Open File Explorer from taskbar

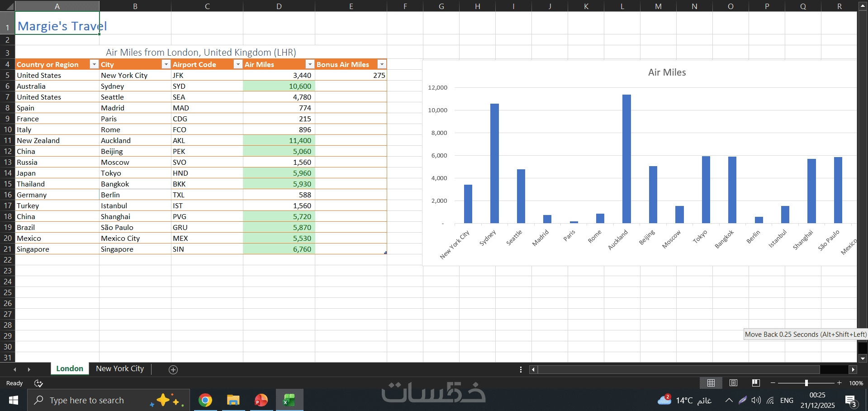point(233,400)
